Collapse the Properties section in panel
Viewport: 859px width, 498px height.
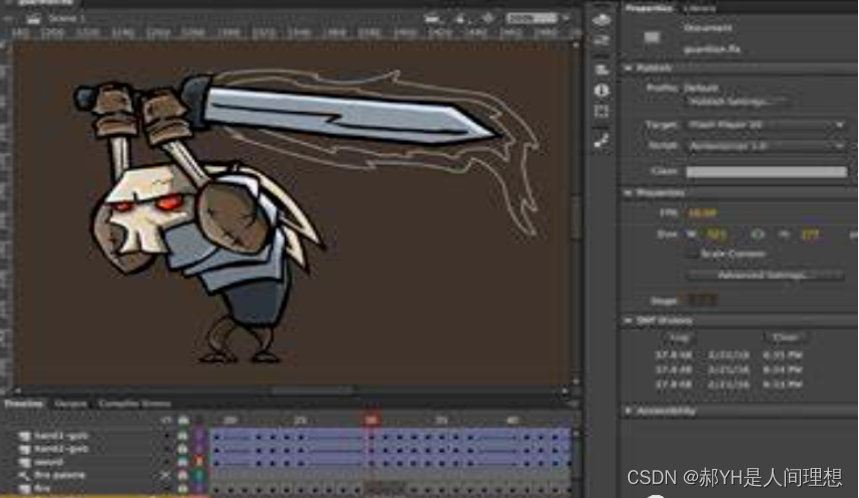pyautogui.click(x=628, y=193)
